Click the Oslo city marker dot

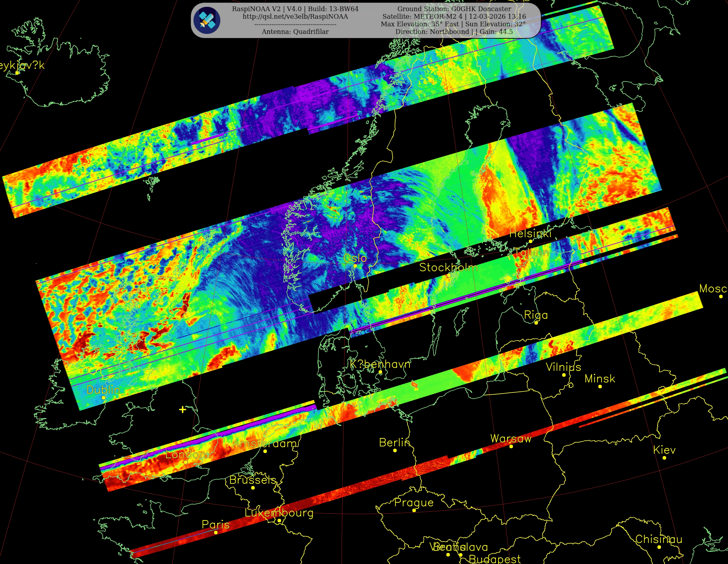tap(355, 266)
